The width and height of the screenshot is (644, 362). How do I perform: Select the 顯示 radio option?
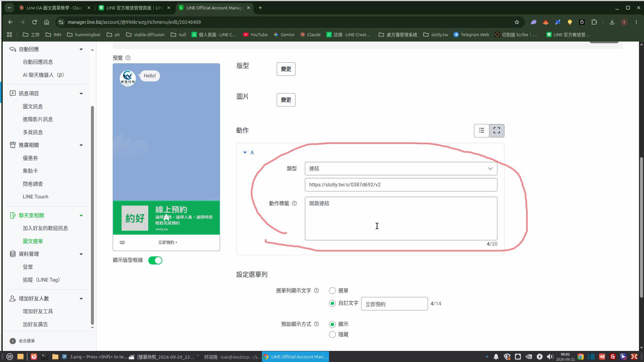332,324
